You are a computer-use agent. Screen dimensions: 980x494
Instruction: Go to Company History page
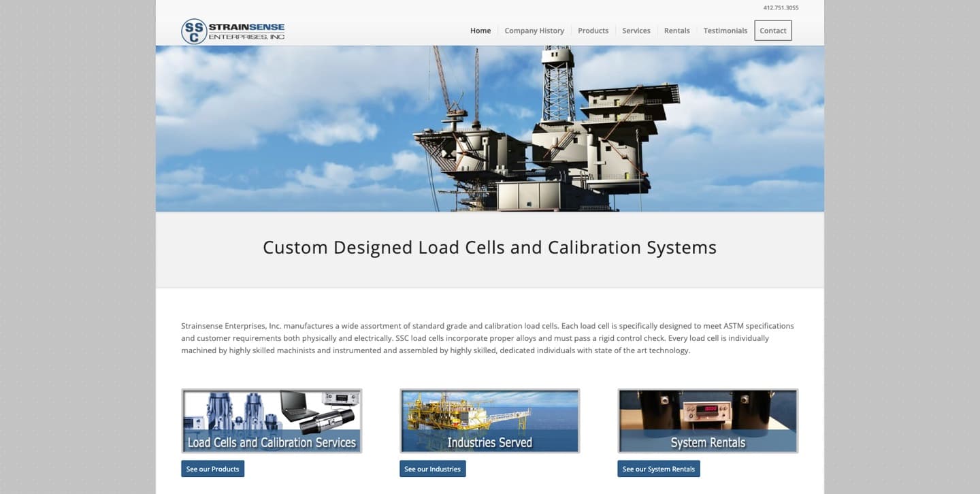coord(534,31)
